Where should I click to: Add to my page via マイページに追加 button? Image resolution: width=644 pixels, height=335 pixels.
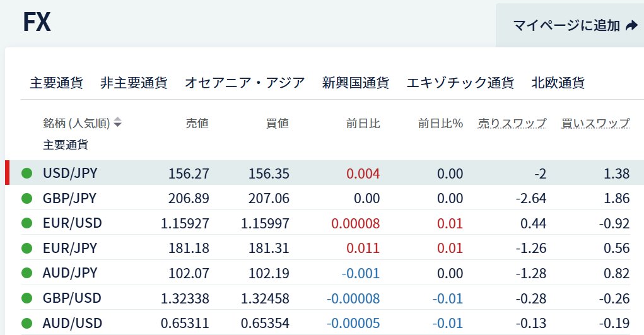571,25
